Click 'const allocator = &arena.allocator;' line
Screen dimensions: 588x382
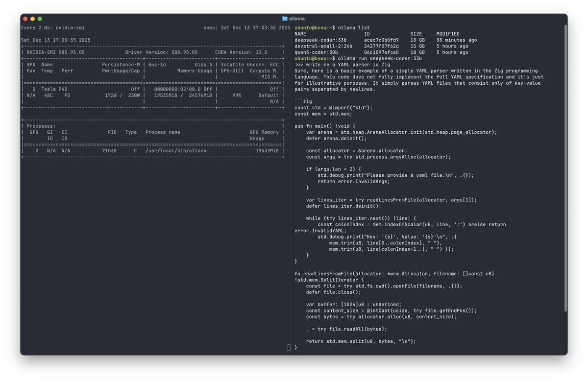pos(357,151)
